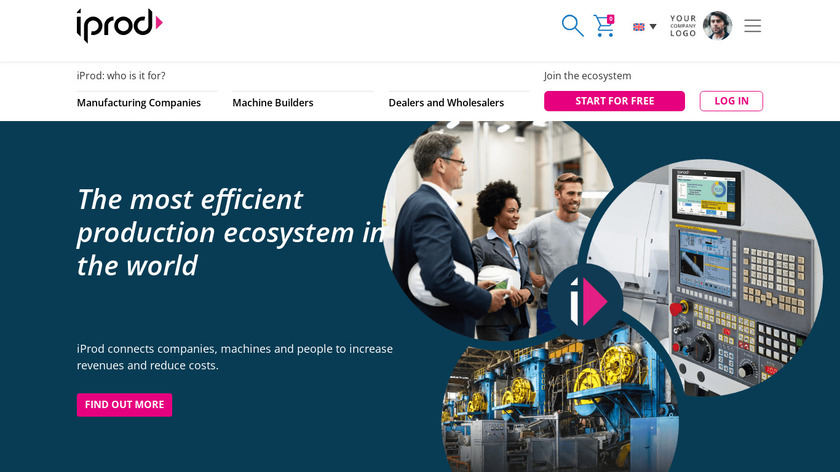Click 'The most efficient production ecosystem' headline
This screenshot has width=840, height=472.
230,232
